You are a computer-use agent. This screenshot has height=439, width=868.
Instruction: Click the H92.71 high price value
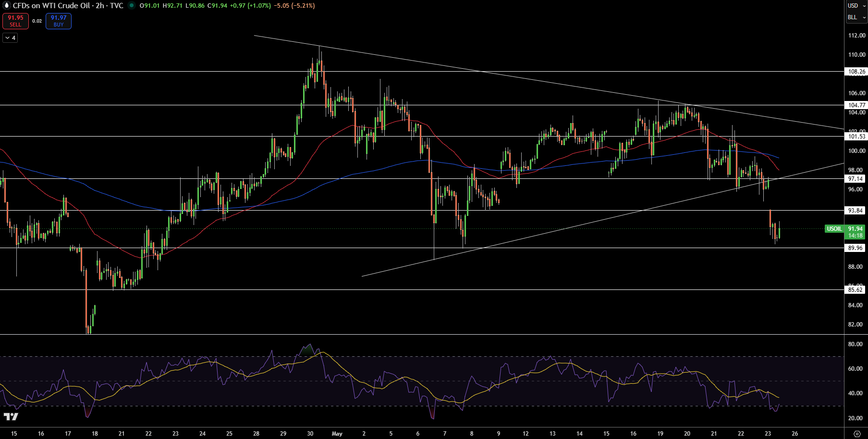pyautogui.click(x=172, y=6)
